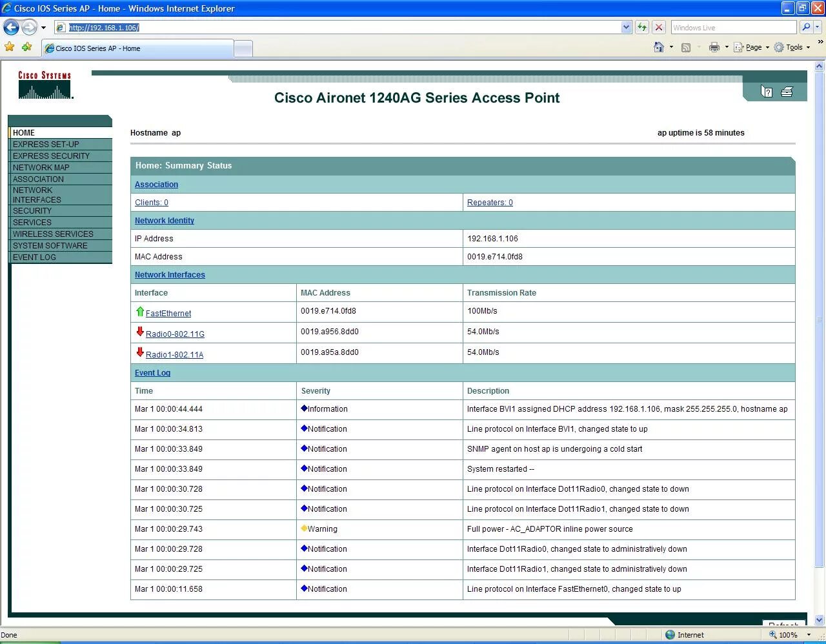Click the yellow diamond icon beside Warning

(304, 528)
